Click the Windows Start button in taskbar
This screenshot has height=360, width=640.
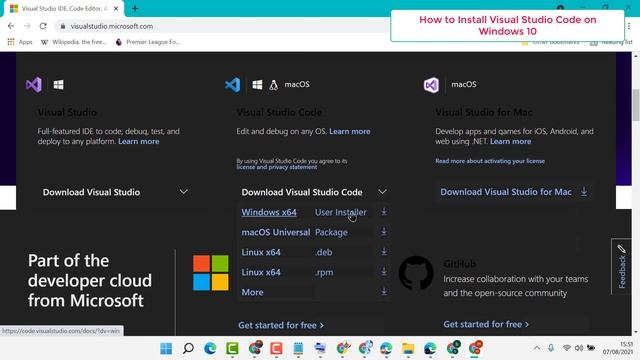click(x=166, y=348)
